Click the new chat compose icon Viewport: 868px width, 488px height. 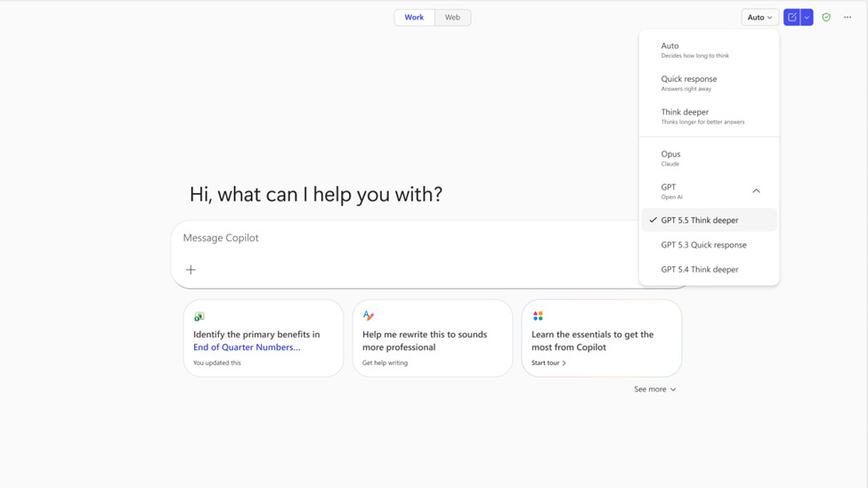tap(791, 17)
